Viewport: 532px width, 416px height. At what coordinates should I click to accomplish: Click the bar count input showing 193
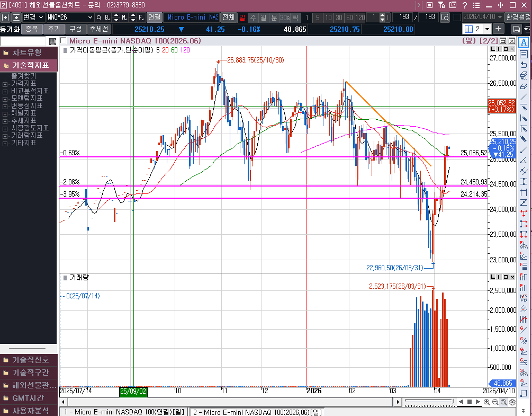pos(404,17)
